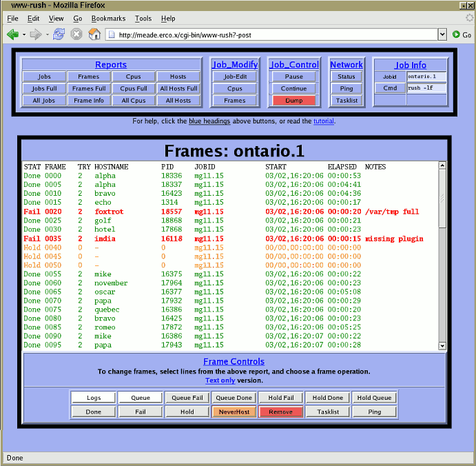Click the Frame Controls Fail button

click(x=141, y=412)
